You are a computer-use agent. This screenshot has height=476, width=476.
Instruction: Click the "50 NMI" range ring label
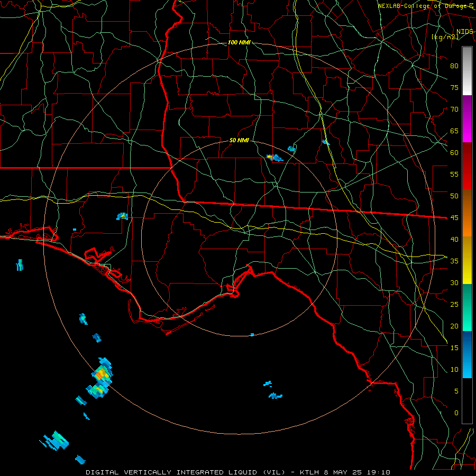239,140
